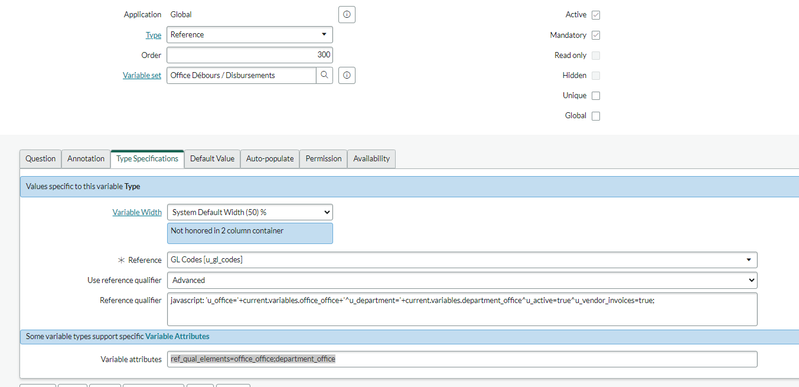Open the Use reference qualifier dropdown
Screen dimensions: 799x387
(x=462, y=280)
